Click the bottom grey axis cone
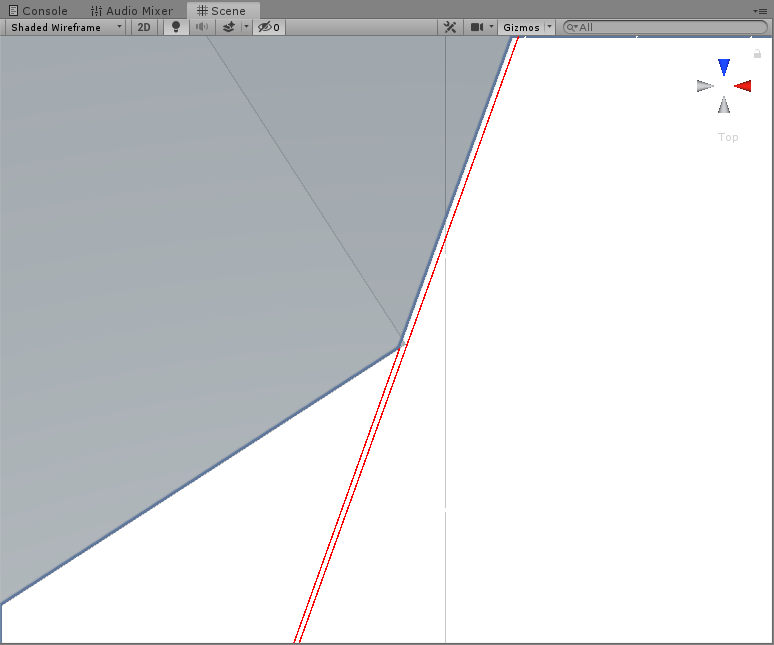Viewport: 774px width, 645px height. click(724, 105)
